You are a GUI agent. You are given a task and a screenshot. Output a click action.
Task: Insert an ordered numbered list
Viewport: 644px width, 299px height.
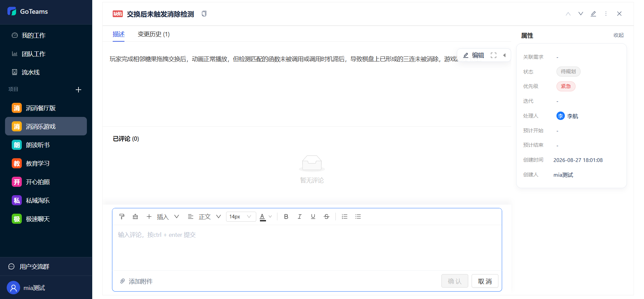(344, 217)
